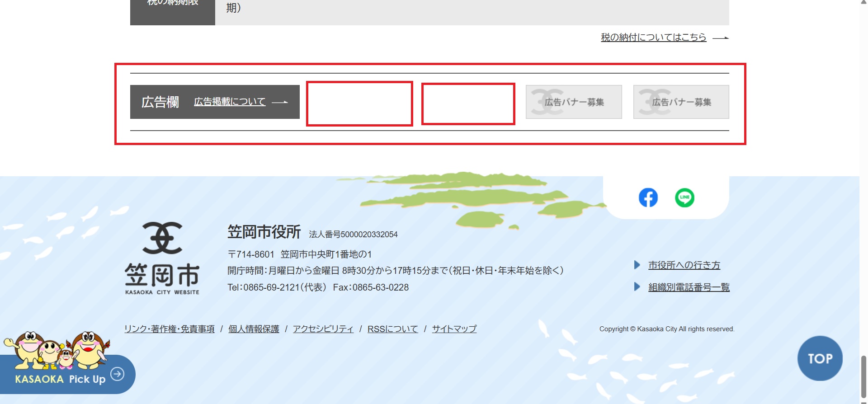
Task: Click the 広告欄 label
Action: 160,102
